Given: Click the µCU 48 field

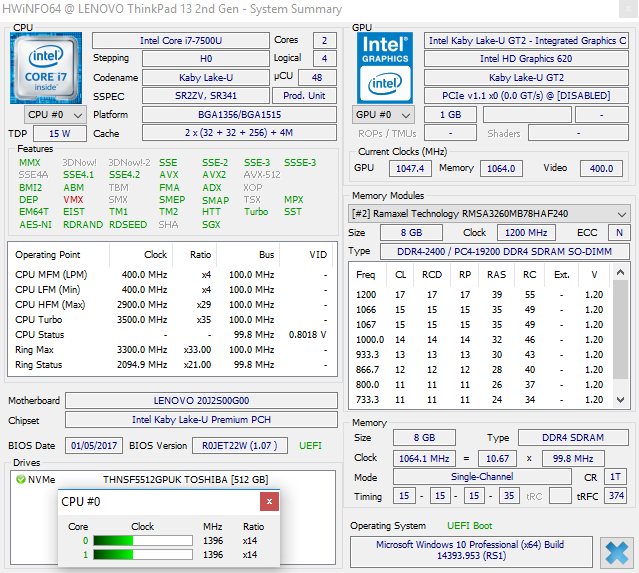Looking at the screenshot, I should tap(317, 77).
